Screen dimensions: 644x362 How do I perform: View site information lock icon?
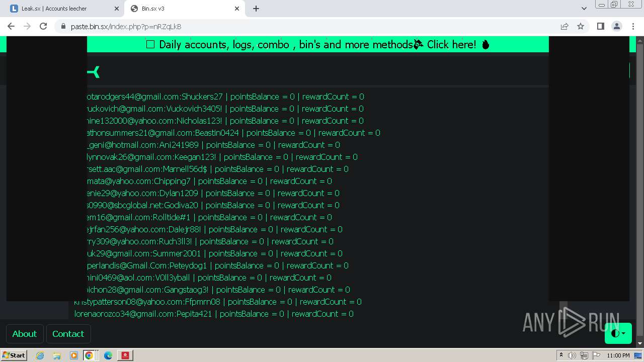tap(63, 27)
